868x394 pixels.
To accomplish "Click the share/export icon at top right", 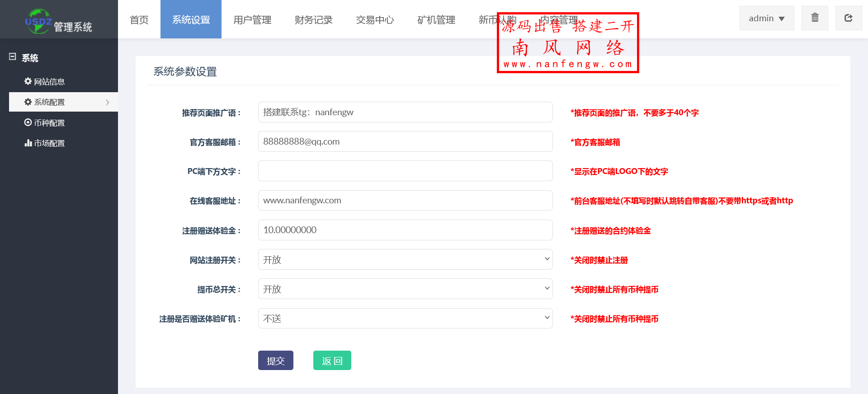I will 848,18.
